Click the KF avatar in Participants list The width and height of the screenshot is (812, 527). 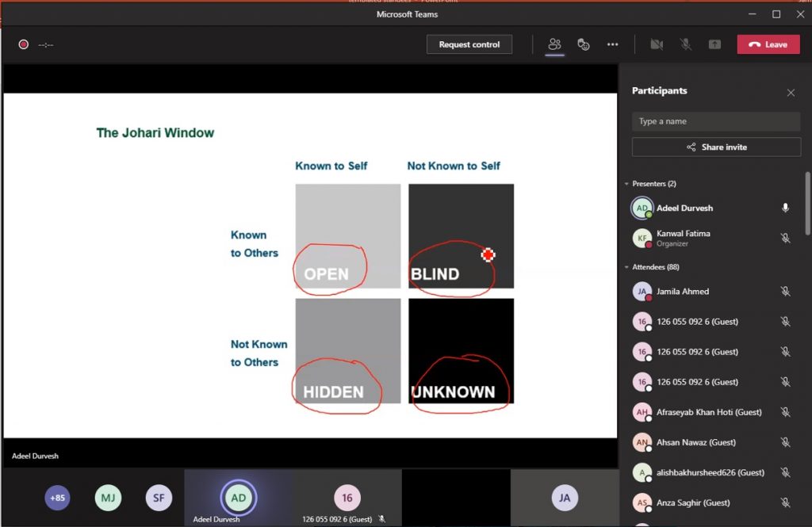click(x=642, y=238)
